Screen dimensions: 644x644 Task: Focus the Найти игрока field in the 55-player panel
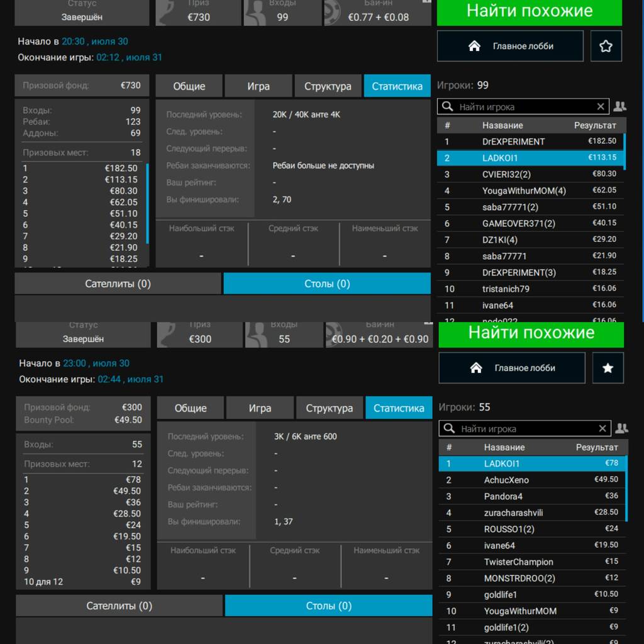(x=525, y=429)
